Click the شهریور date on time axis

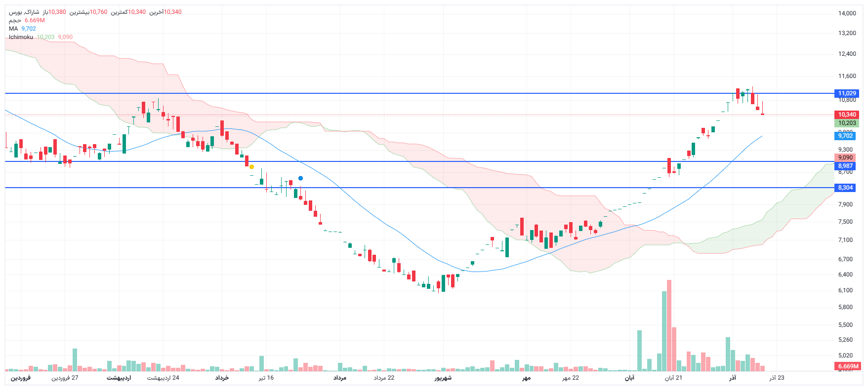pos(443,378)
